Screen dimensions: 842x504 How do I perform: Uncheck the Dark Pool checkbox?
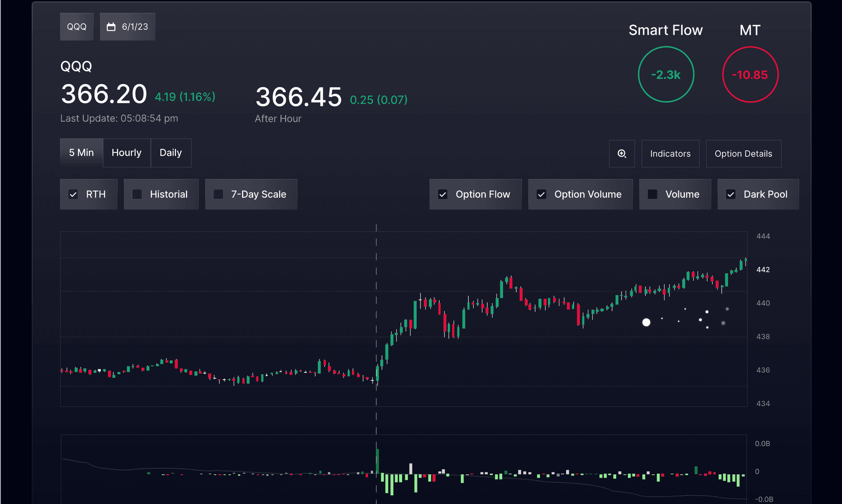[x=731, y=194]
